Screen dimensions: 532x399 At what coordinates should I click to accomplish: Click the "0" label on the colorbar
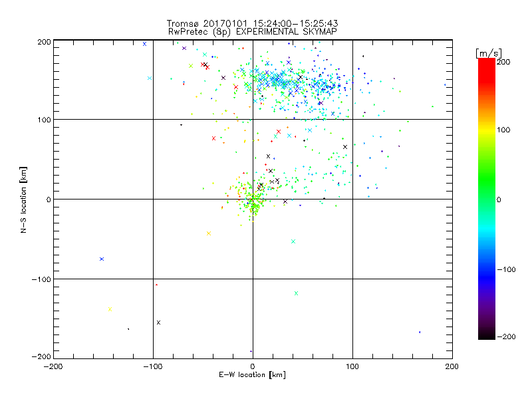(x=499, y=199)
